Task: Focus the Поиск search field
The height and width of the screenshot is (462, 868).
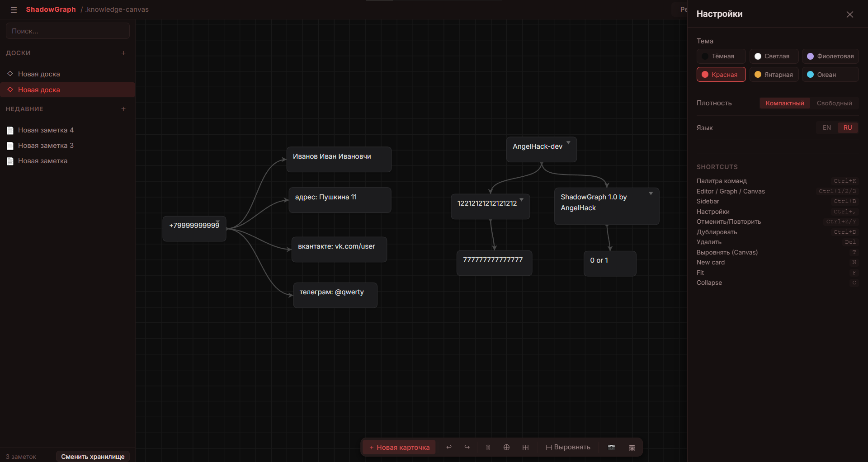Action: click(68, 31)
